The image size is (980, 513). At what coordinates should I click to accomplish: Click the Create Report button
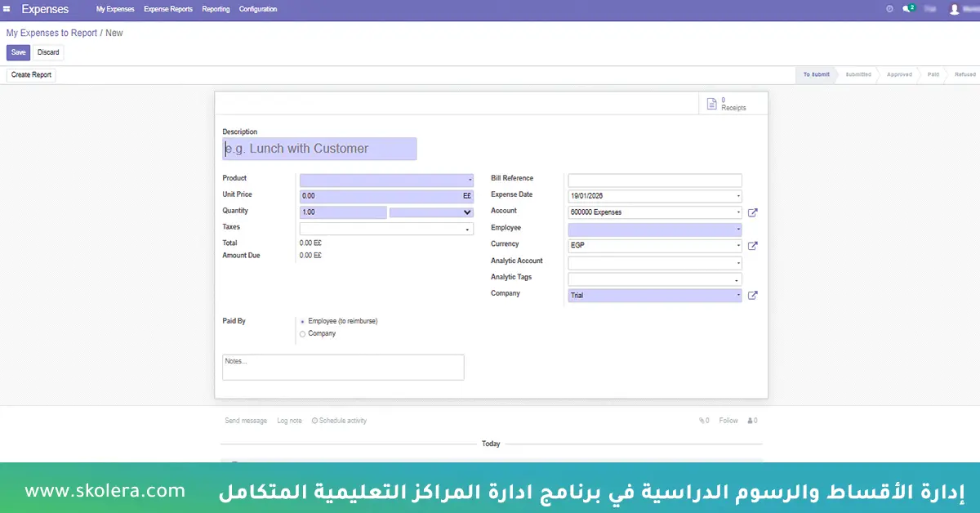(30, 74)
